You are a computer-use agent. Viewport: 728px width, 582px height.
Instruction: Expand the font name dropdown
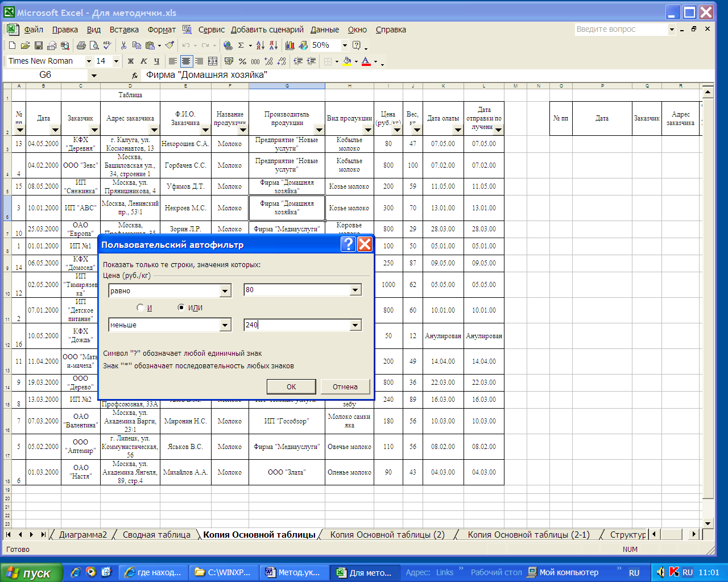tap(89, 61)
